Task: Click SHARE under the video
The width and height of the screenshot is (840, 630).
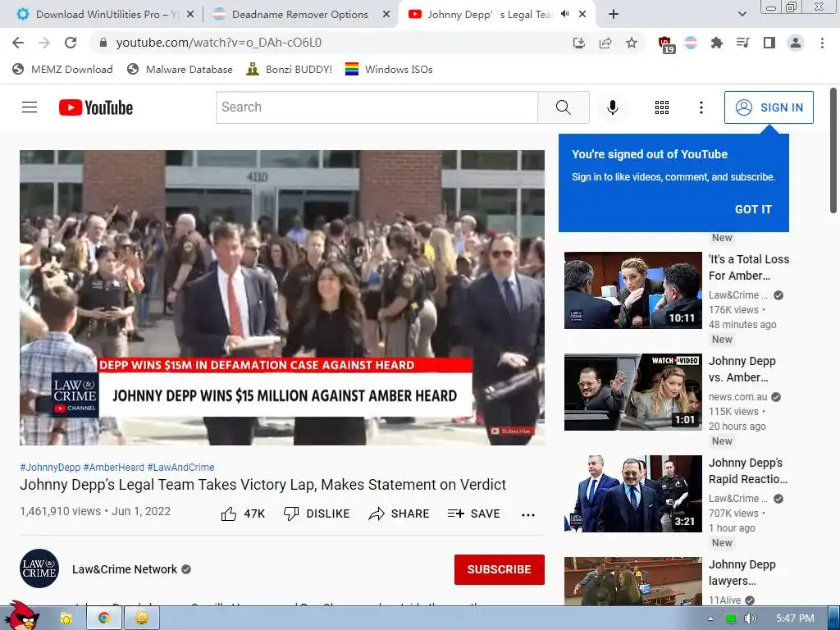Action: (x=399, y=514)
